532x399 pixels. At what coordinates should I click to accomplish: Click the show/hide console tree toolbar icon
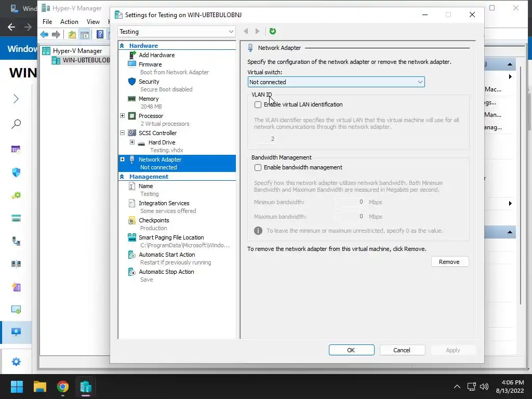pyautogui.click(x=85, y=34)
